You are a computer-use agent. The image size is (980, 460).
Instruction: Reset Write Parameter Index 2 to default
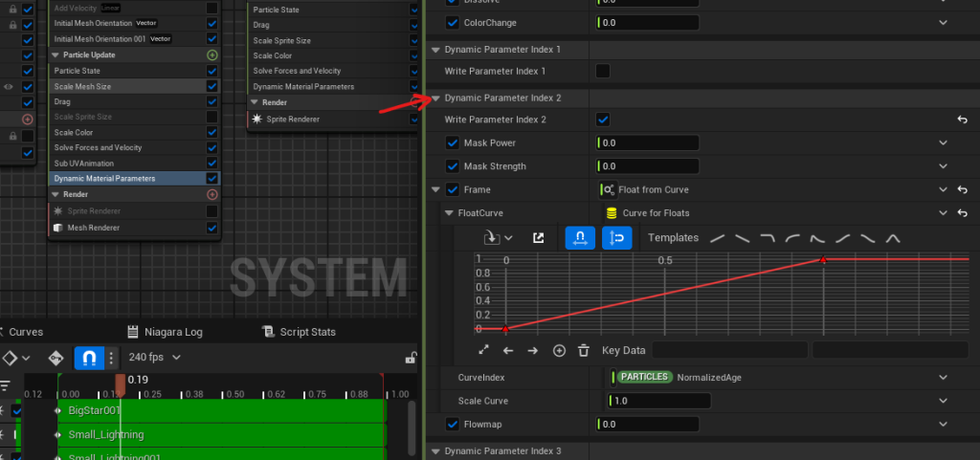pos(963,120)
